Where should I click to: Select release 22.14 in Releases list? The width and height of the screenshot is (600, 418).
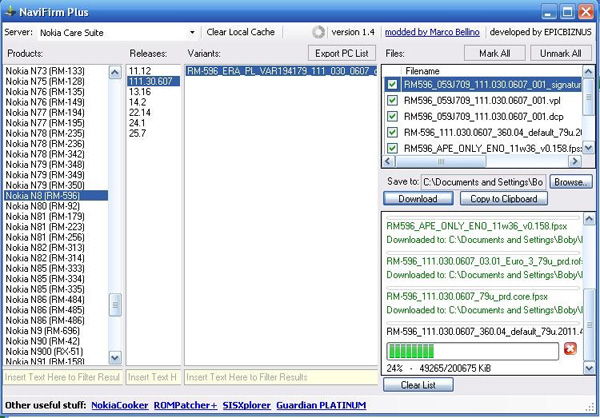(x=139, y=113)
